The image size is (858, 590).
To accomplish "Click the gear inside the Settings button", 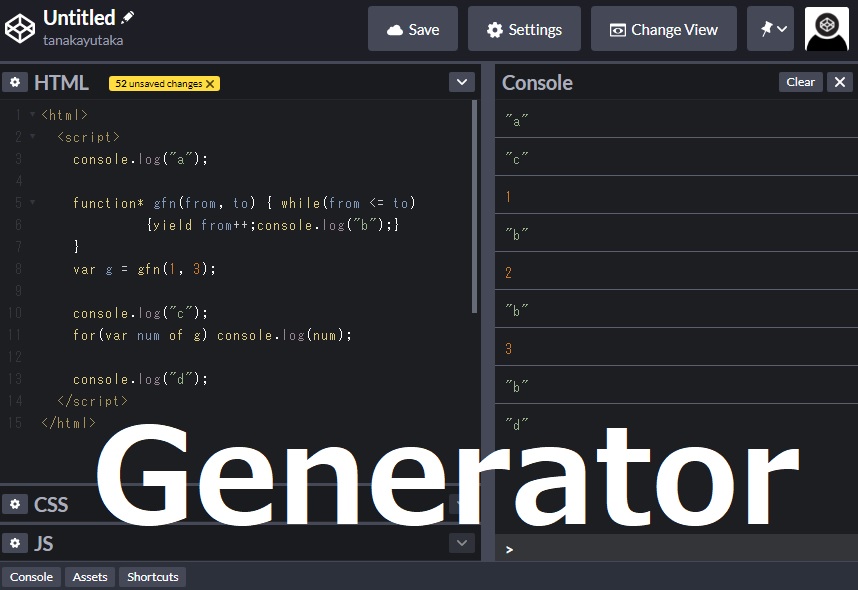I will pos(493,28).
